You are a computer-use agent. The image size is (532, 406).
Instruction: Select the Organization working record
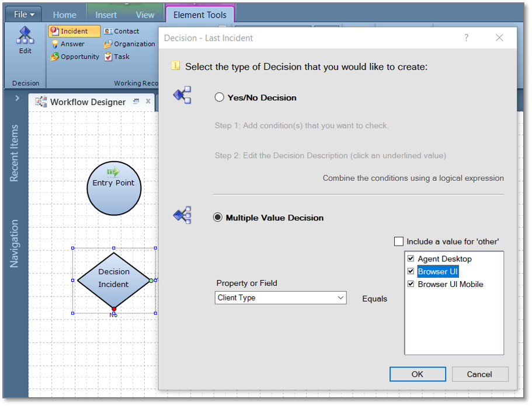click(129, 44)
